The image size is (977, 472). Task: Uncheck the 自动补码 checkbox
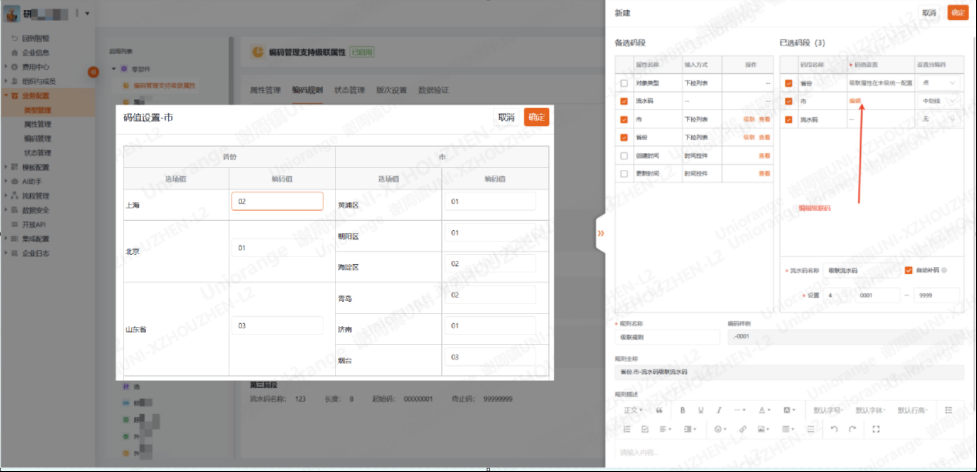[908, 270]
